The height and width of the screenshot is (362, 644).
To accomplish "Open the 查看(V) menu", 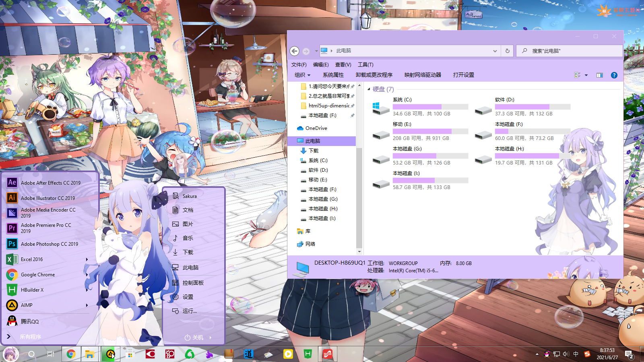I will coord(343,64).
